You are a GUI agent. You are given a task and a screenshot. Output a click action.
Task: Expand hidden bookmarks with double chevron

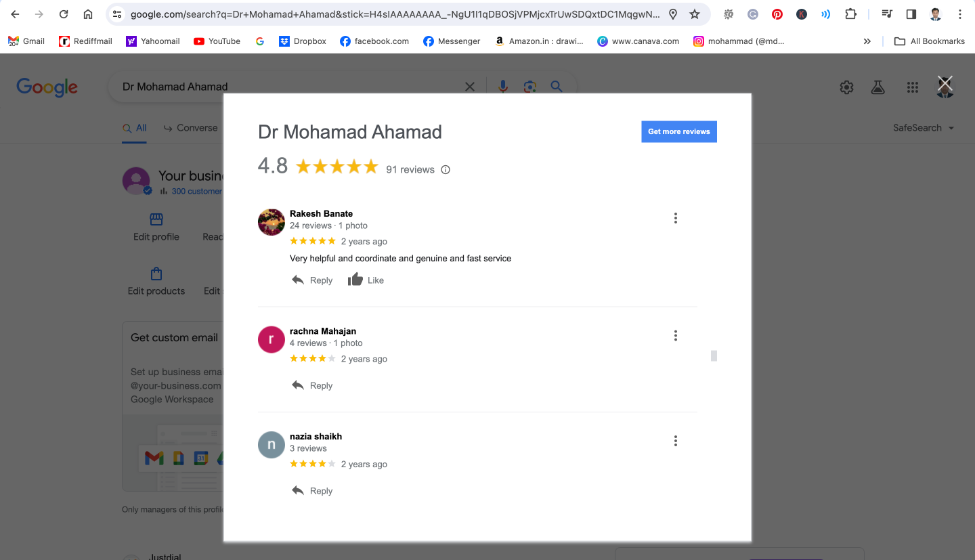(x=867, y=41)
